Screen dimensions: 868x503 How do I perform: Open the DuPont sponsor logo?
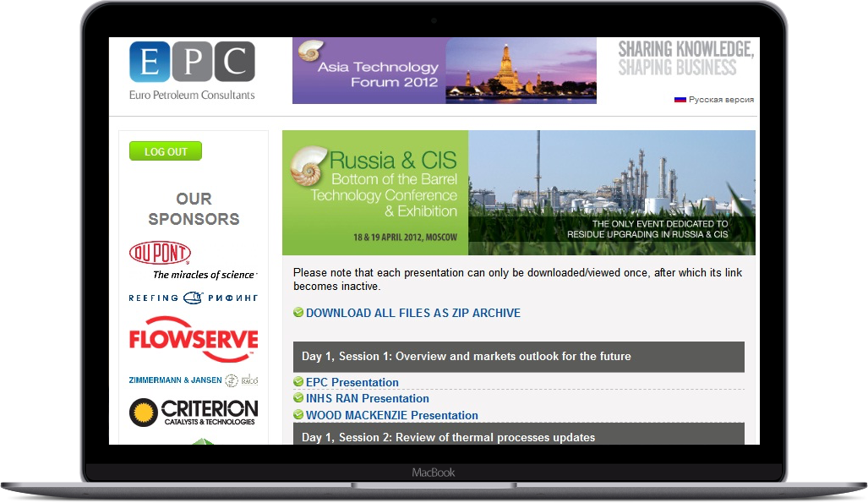(x=193, y=260)
